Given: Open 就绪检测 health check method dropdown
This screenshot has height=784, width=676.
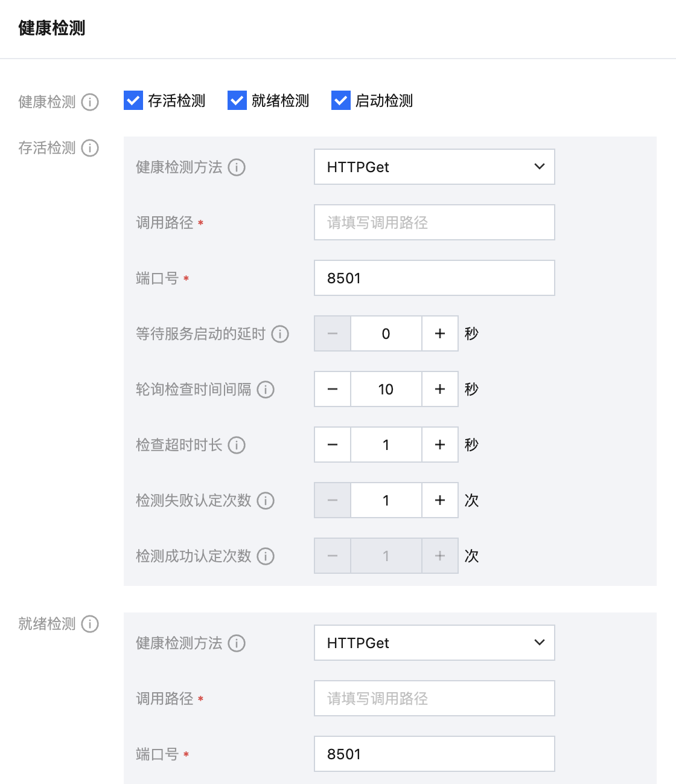Looking at the screenshot, I should [434, 643].
